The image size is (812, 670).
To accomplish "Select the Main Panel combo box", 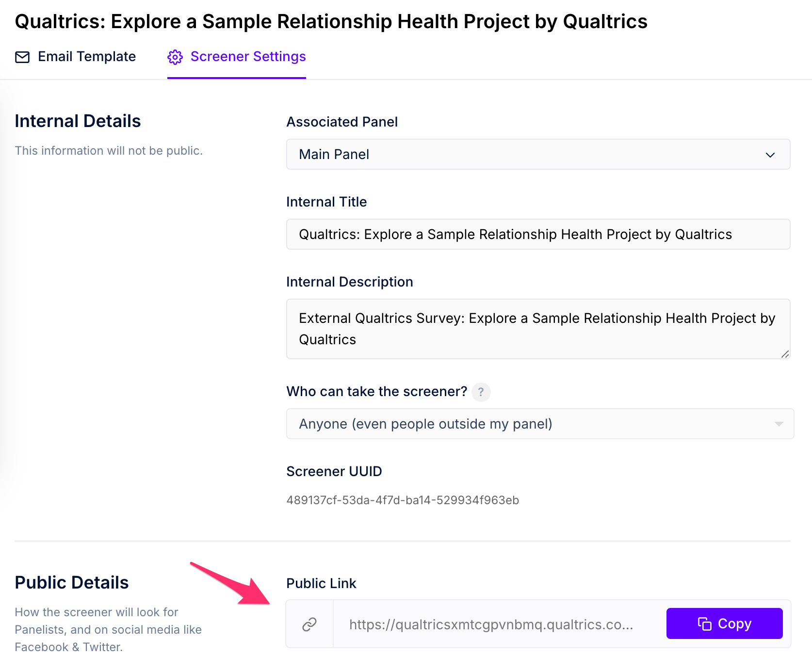I will (x=538, y=155).
